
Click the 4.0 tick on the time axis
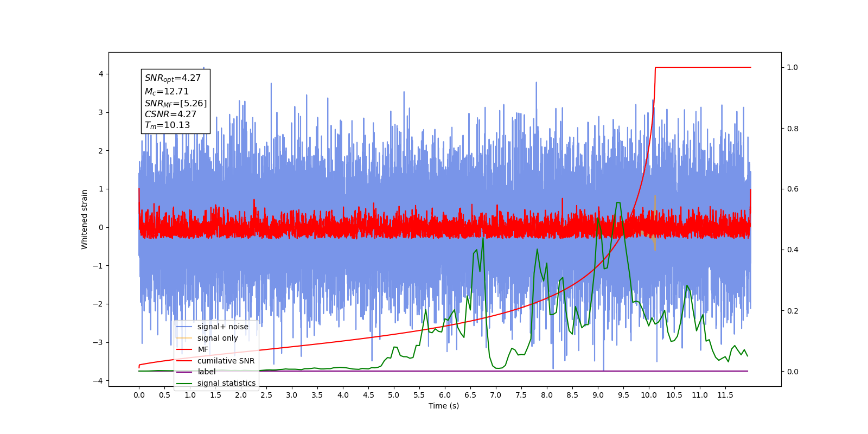[343, 395]
